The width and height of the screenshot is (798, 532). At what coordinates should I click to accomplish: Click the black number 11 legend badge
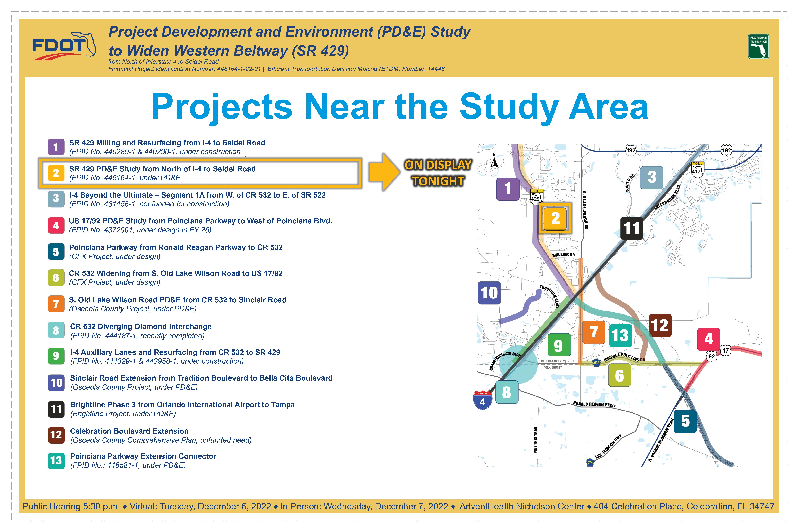pos(56,409)
